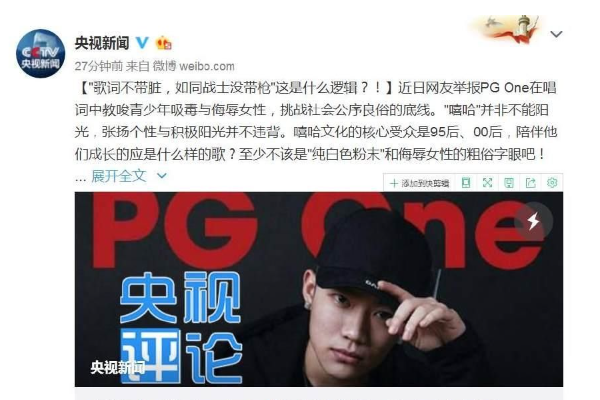The width and height of the screenshot is (600, 400).
Task: Click the chevron beside 展开全文
Action: coord(162,176)
